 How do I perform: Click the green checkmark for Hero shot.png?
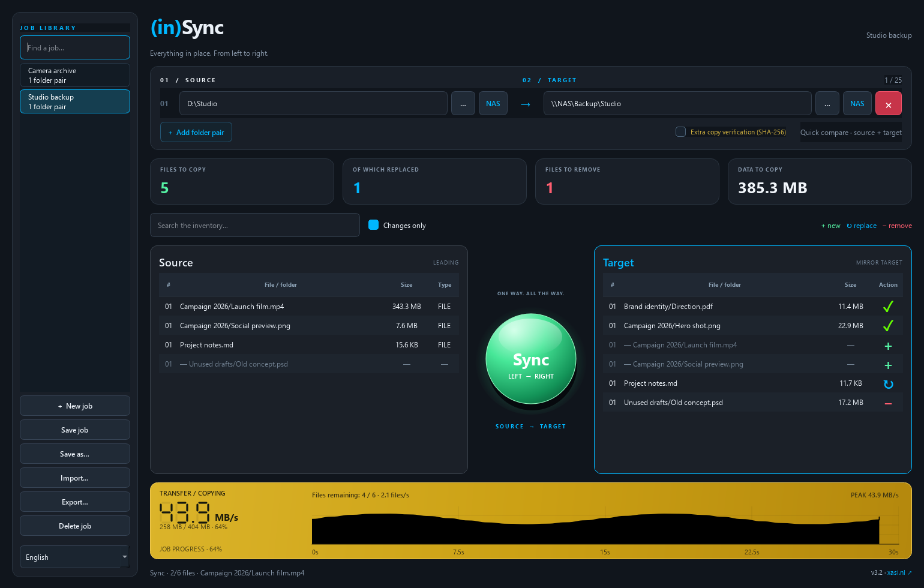pos(888,326)
